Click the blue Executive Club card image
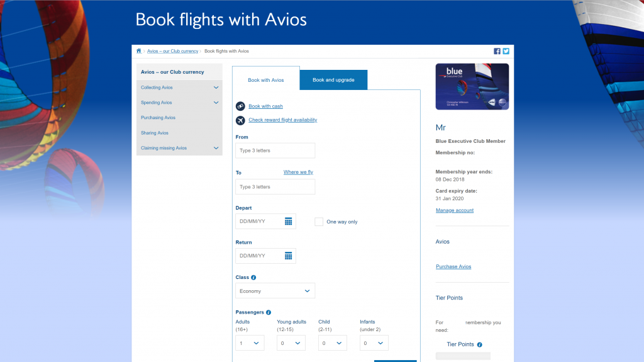Image resolution: width=644 pixels, height=362 pixels. [472, 86]
